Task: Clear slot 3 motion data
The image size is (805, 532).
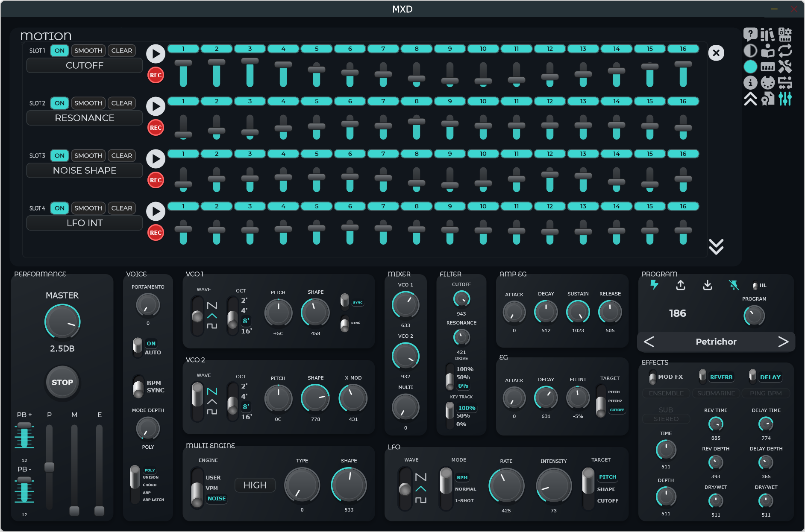Action: 122,155
